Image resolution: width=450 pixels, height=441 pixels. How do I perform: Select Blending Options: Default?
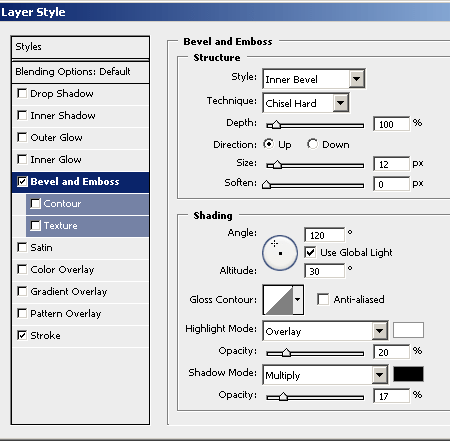[x=80, y=72]
